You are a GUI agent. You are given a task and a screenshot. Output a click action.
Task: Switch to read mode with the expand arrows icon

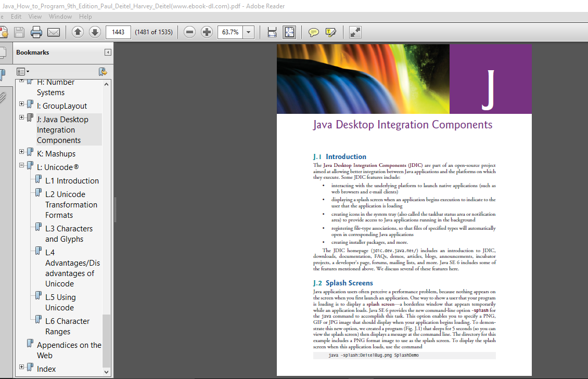(355, 32)
